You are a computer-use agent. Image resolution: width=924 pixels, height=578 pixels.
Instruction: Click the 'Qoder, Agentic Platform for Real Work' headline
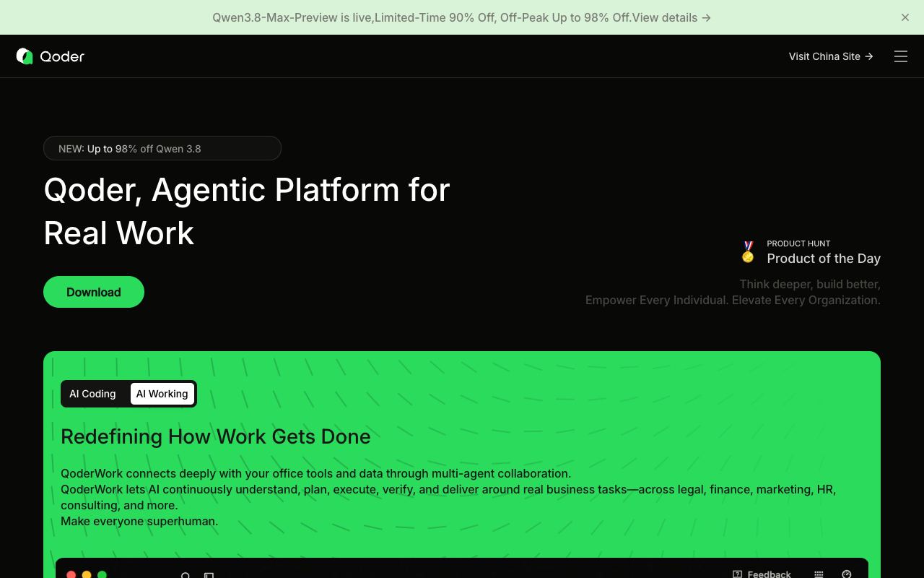click(247, 211)
